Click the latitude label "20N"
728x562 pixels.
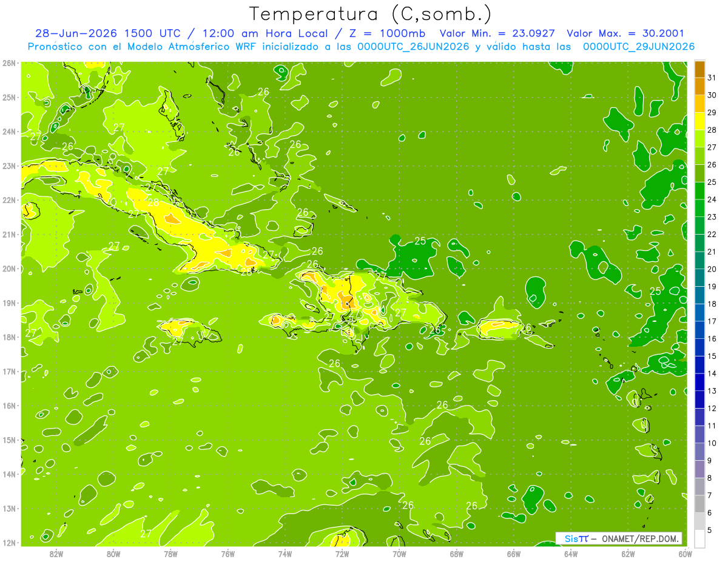pos(9,269)
